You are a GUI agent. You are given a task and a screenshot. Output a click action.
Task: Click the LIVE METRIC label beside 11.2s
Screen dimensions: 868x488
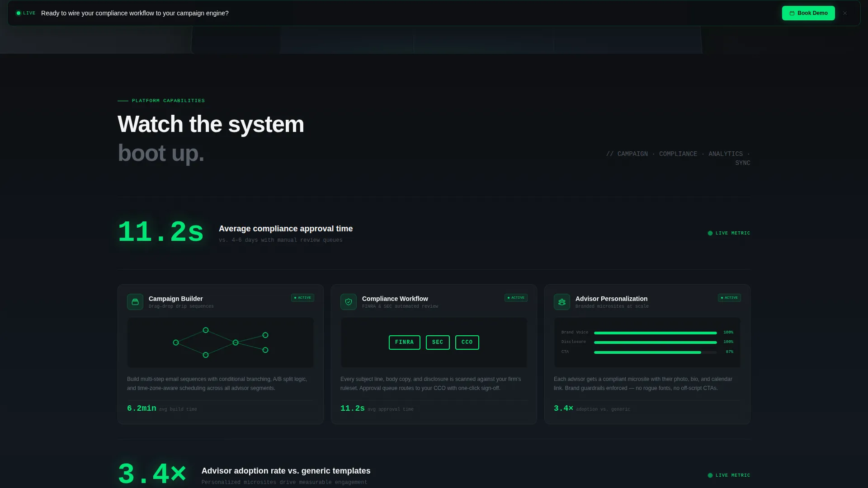pyautogui.click(x=729, y=233)
